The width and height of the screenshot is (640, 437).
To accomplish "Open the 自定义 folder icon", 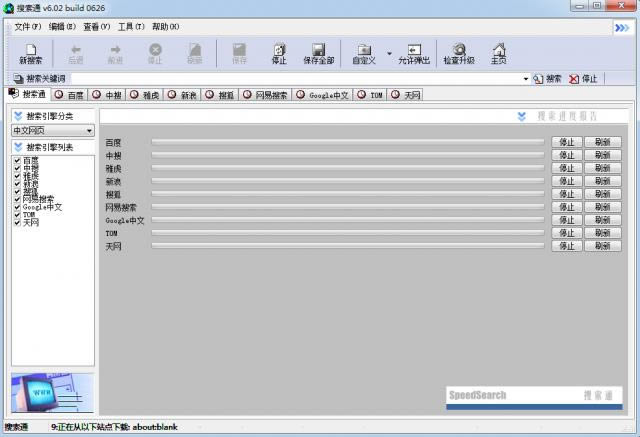I will coord(364,50).
